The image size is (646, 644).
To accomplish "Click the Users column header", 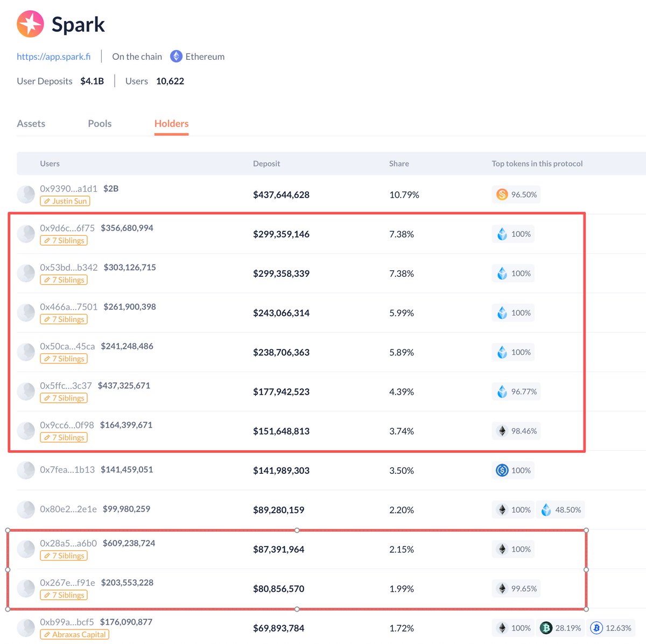I will pyautogui.click(x=50, y=164).
